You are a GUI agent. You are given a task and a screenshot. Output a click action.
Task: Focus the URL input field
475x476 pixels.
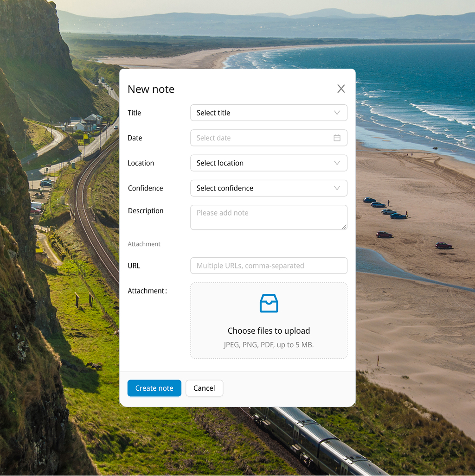(269, 266)
